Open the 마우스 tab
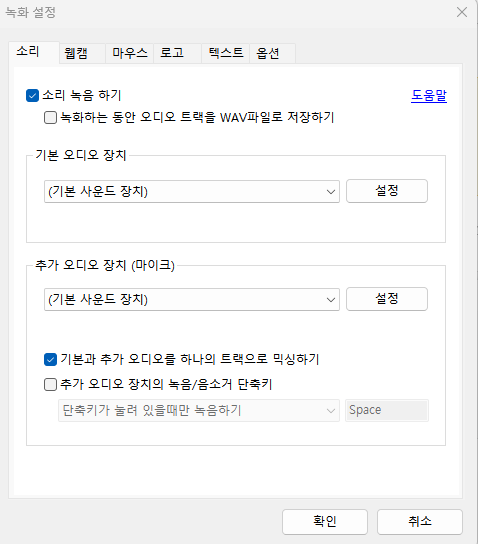This screenshot has width=478, height=544. point(129,54)
